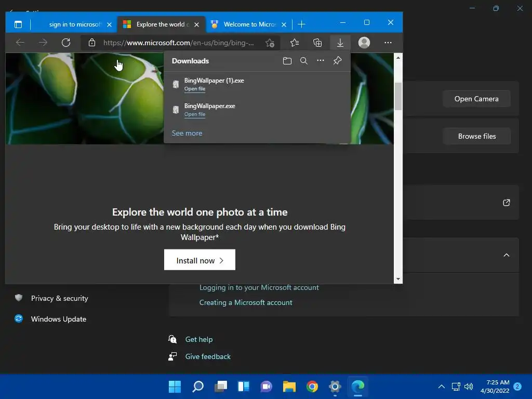Open Widgets from the taskbar
This screenshot has height=399, width=532.
point(244,387)
